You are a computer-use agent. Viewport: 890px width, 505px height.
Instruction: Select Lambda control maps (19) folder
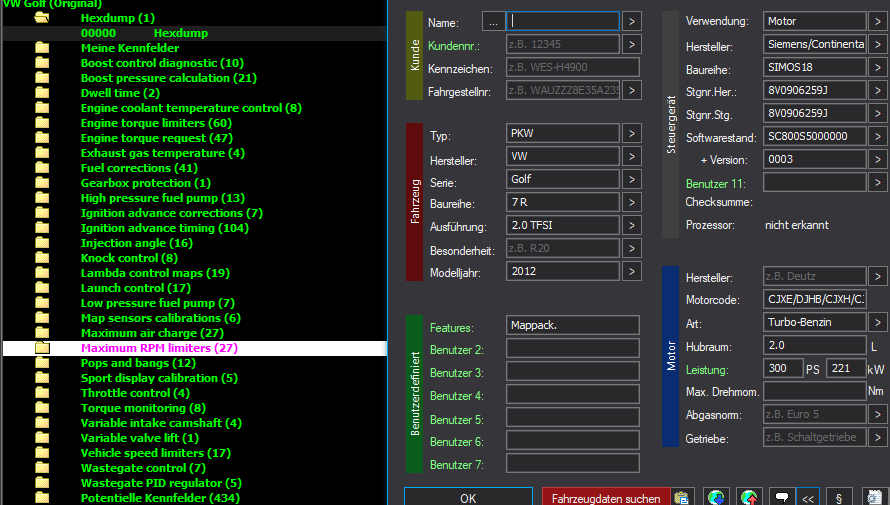pos(155,273)
